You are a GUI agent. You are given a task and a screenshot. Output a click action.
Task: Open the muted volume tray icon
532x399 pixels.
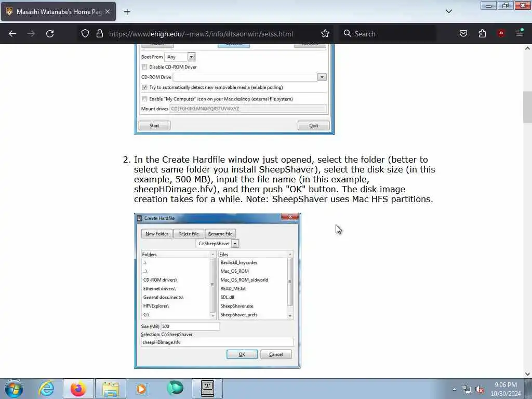click(480, 390)
